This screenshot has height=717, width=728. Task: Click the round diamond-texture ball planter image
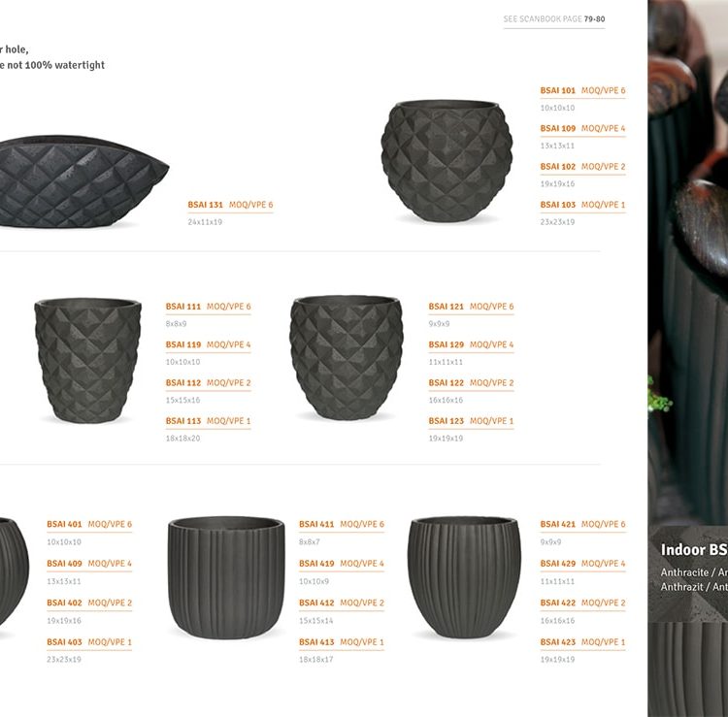pyautogui.click(x=447, y=160)
